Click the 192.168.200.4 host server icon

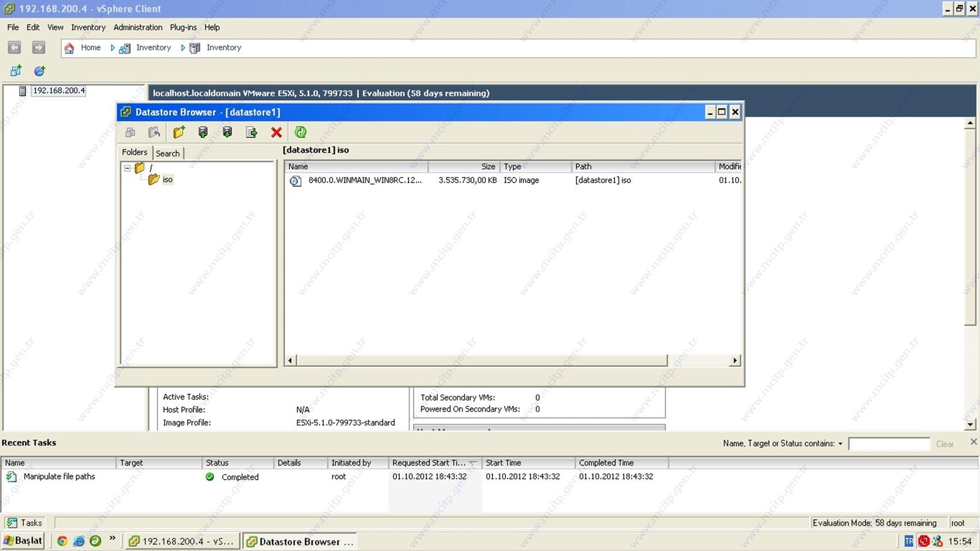[22, 91]
